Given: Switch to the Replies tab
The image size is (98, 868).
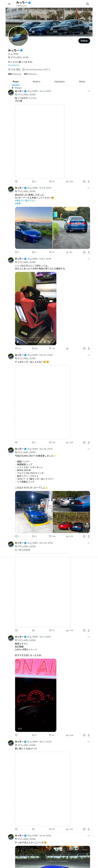Looking at the screenshot, I should pos(36,82).
